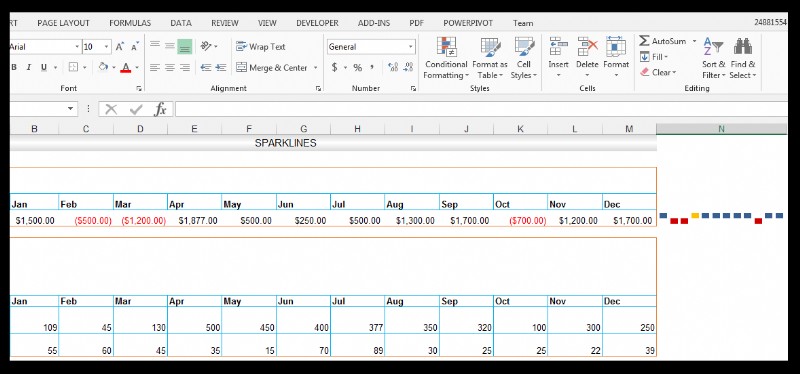Open Find & Select binoculars menu
This screenshot has width=800, height=374.
743,58
